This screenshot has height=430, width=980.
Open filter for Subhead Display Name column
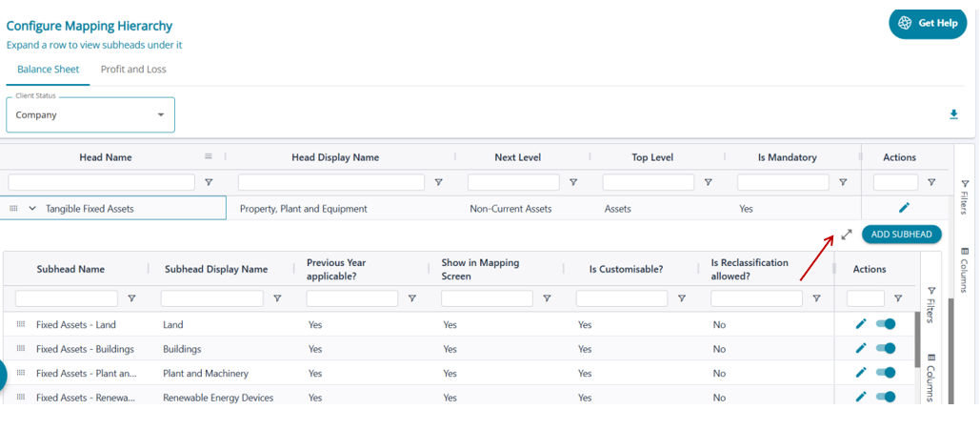coord(277,298)
